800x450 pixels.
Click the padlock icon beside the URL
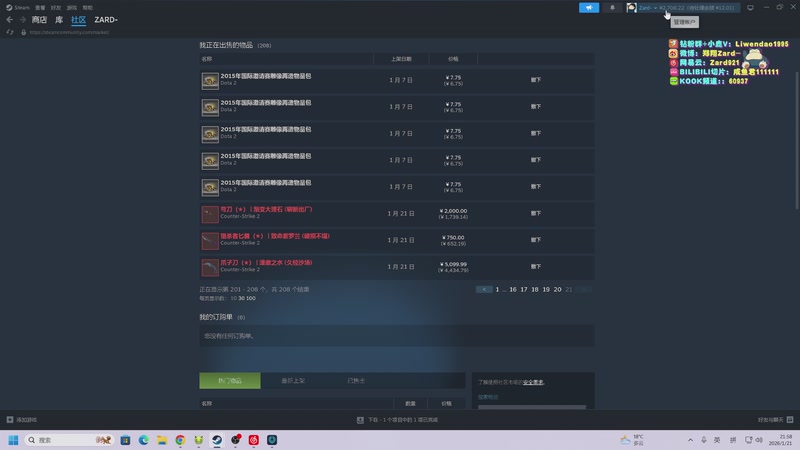point(23,32)
